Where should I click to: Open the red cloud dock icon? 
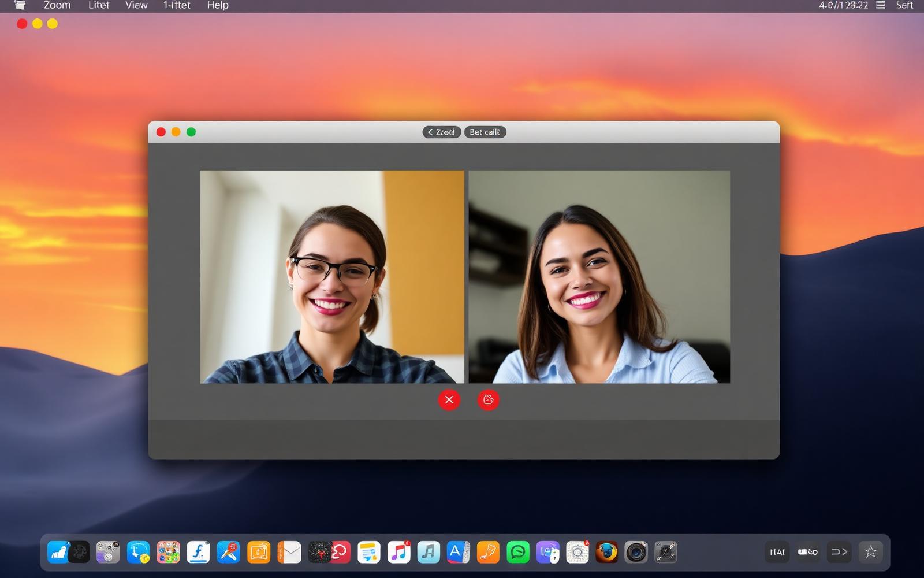[x=340, y=553]
